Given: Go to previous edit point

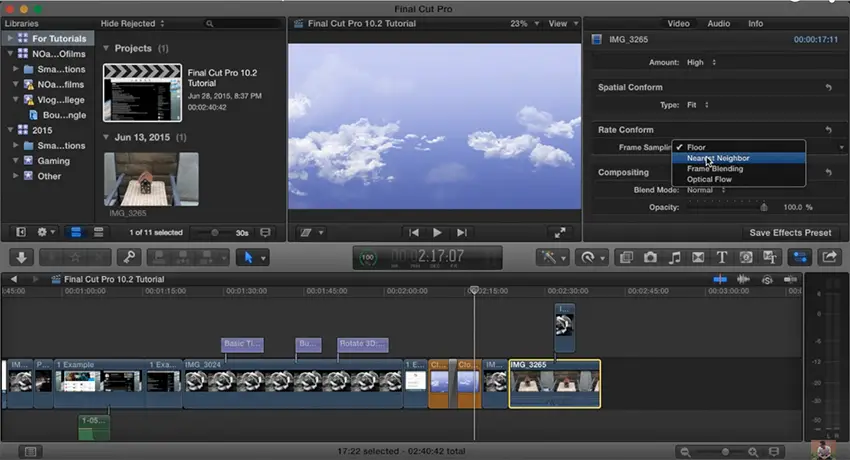Looking at the screenshot, I should tap(414, 232).
